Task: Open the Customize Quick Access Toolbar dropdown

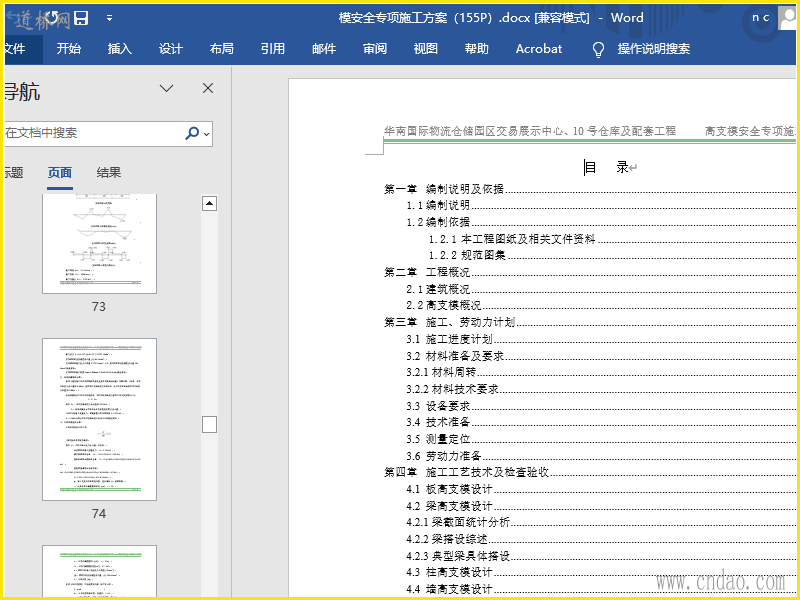Action: tap(109, 18)
